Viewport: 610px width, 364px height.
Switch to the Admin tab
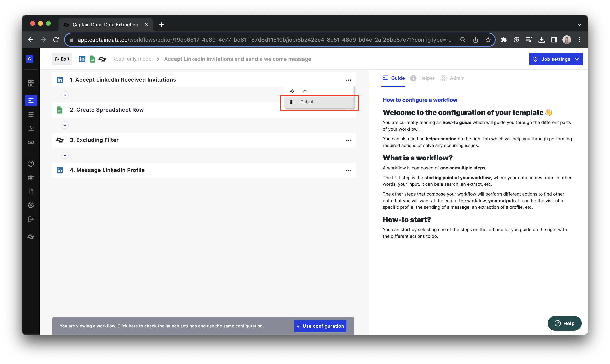tap(453, 78)
